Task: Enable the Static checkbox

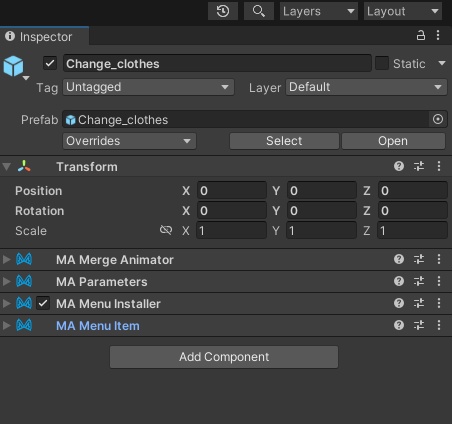Action: pyautogui.click(x=382, y=63)
